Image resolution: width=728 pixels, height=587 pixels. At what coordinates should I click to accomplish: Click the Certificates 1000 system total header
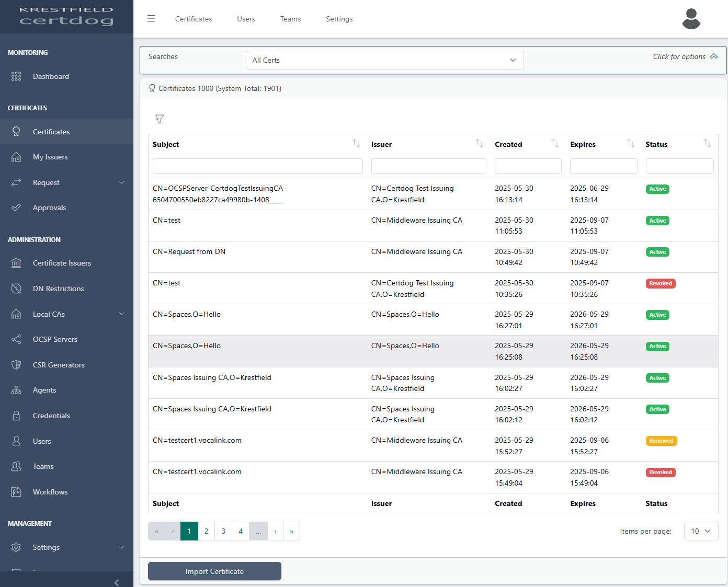tap(220, 88)
